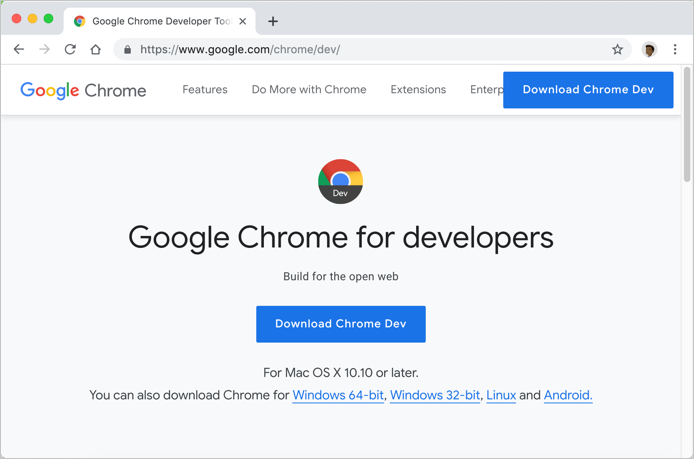Image resolution: width=694 pixels, height=459 pixels.
Task: Open the Features menu item
Action: point(205,89)
